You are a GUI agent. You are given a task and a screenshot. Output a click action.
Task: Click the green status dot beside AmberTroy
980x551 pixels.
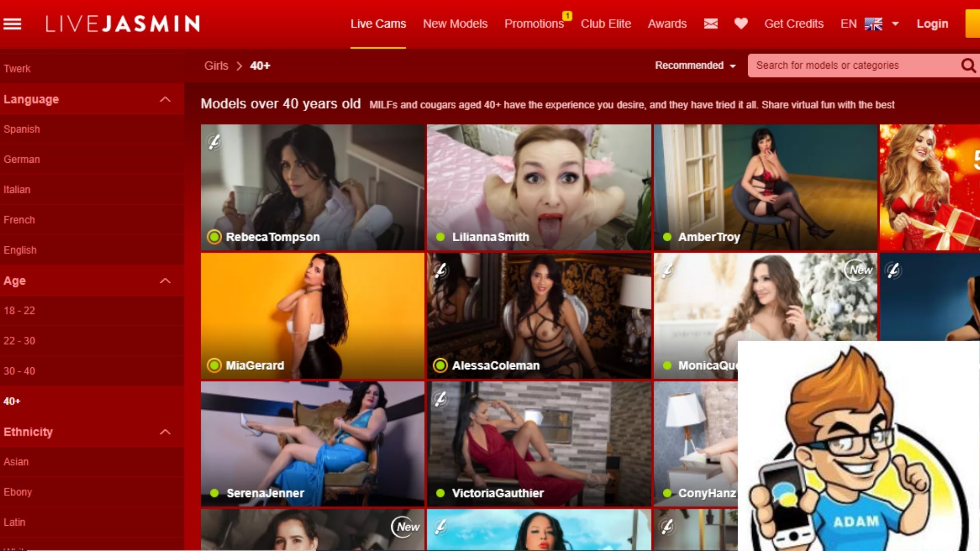coord(667,237)
